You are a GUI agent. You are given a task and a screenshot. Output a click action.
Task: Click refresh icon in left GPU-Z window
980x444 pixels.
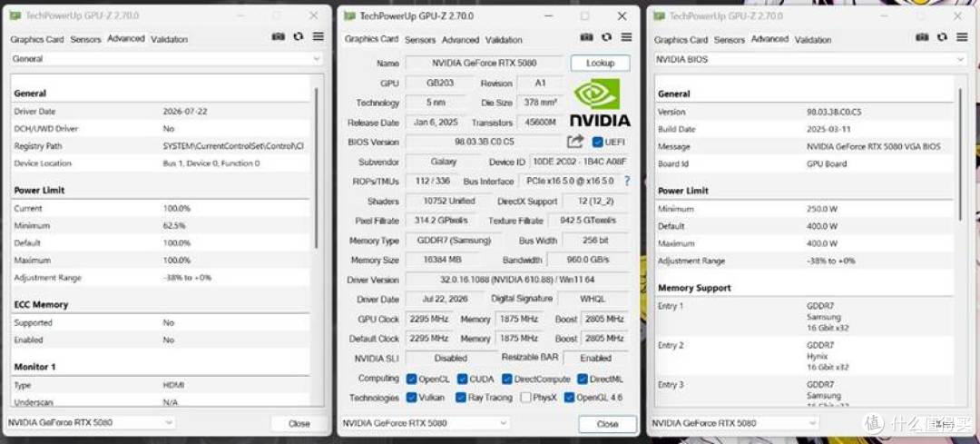299,37
